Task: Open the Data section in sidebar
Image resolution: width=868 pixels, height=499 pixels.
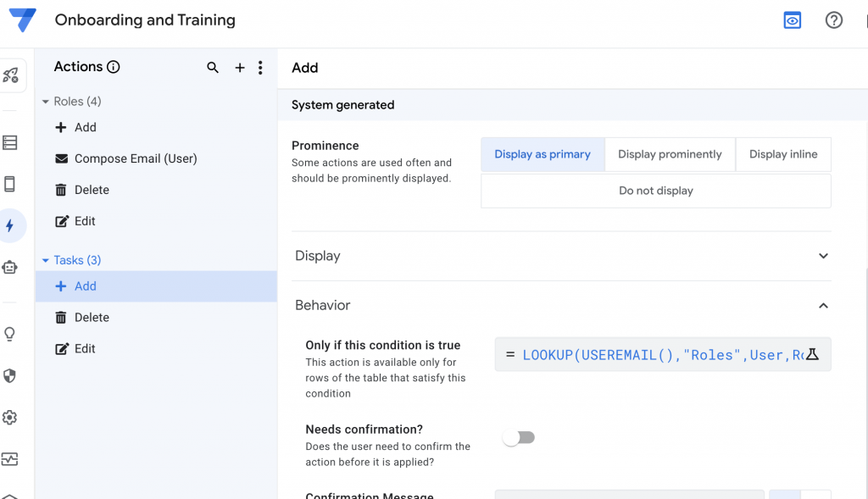Action: [x=10, y=143]
